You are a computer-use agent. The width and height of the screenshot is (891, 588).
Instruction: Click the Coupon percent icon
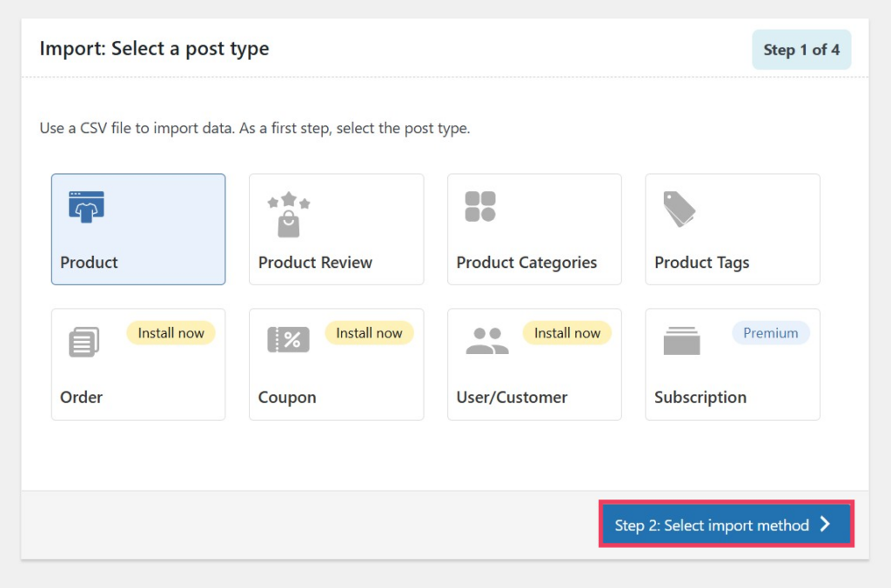tap(287, 341)
